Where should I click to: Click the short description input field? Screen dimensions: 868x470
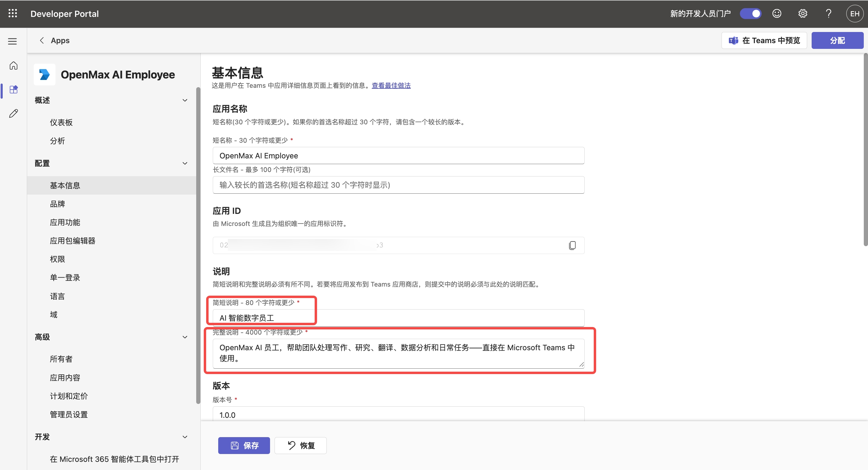point(398,318)
